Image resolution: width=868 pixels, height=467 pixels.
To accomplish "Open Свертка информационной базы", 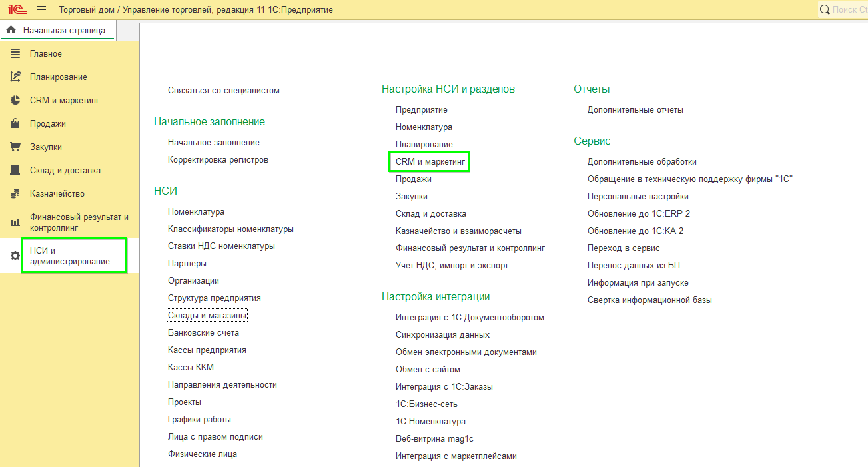I will tap(650, 300).
